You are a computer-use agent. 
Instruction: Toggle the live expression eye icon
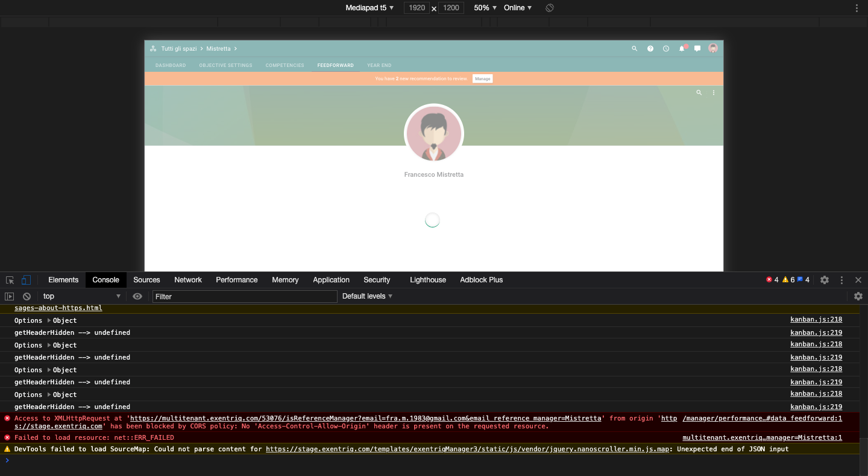click(137, 296)
